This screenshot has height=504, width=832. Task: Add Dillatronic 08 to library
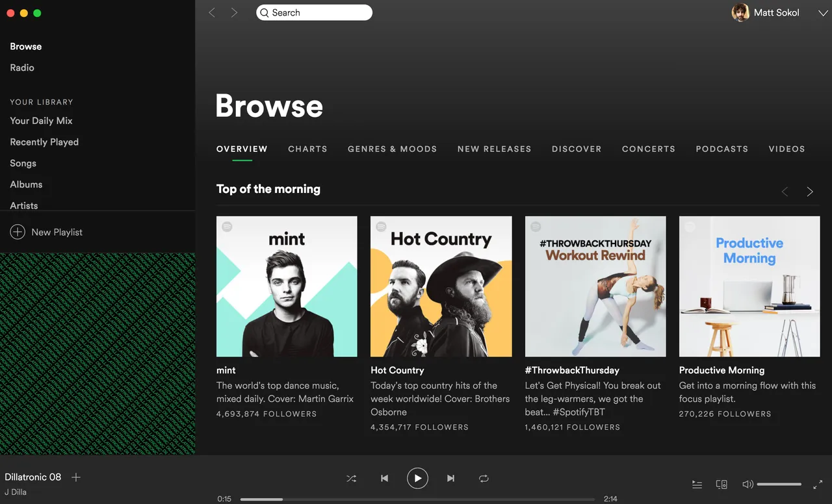click(76, 477)
